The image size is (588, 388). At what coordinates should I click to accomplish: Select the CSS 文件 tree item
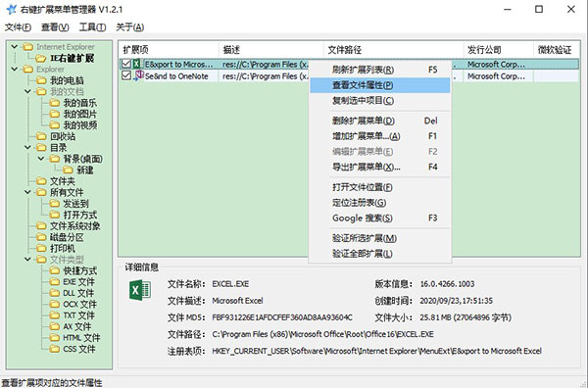[79, 349]
